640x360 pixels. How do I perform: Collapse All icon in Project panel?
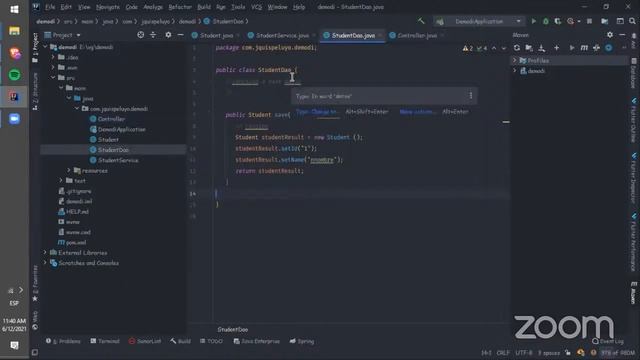tap(153, 35)
